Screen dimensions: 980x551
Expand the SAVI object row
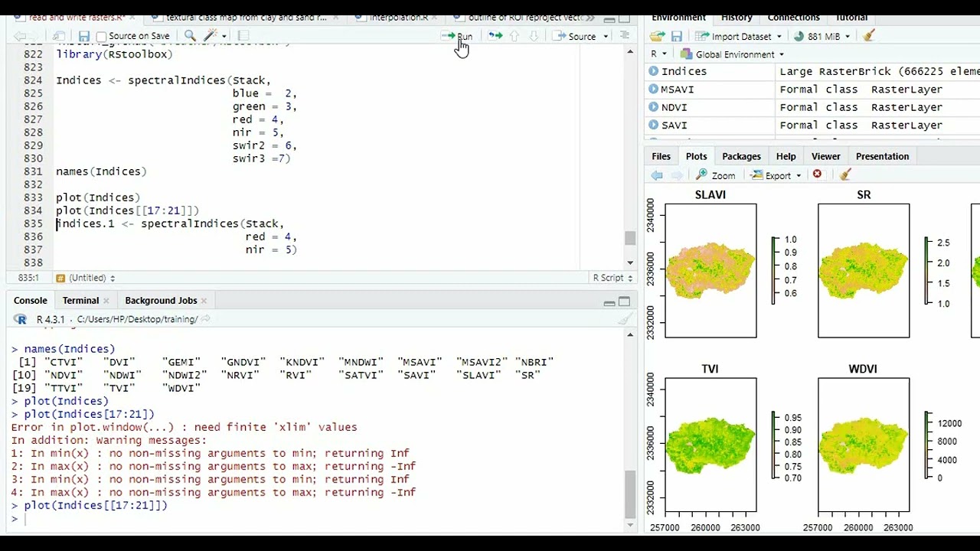(653, 125)
